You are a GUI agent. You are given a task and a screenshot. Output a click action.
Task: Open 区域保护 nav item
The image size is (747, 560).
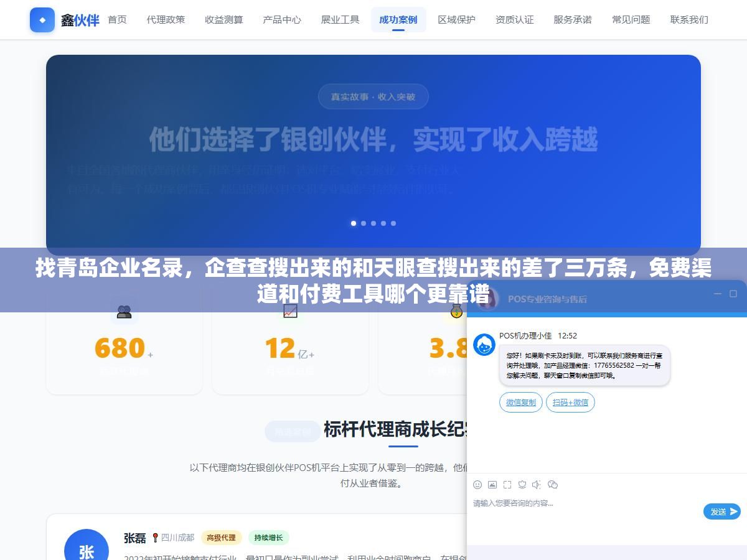456,20
